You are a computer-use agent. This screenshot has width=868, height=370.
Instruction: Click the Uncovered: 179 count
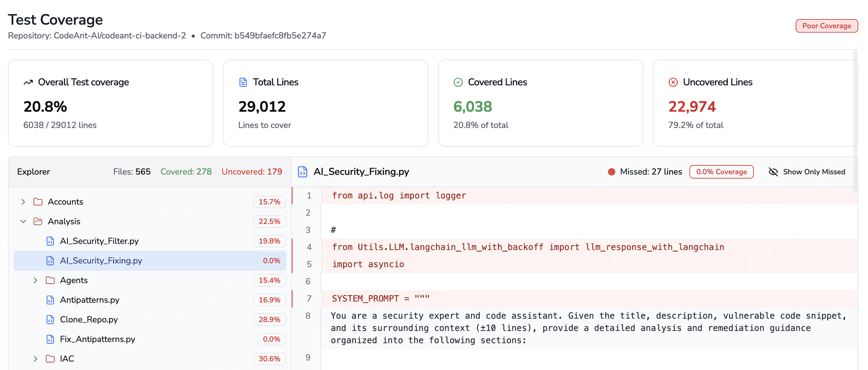click(x=252, y=172)
